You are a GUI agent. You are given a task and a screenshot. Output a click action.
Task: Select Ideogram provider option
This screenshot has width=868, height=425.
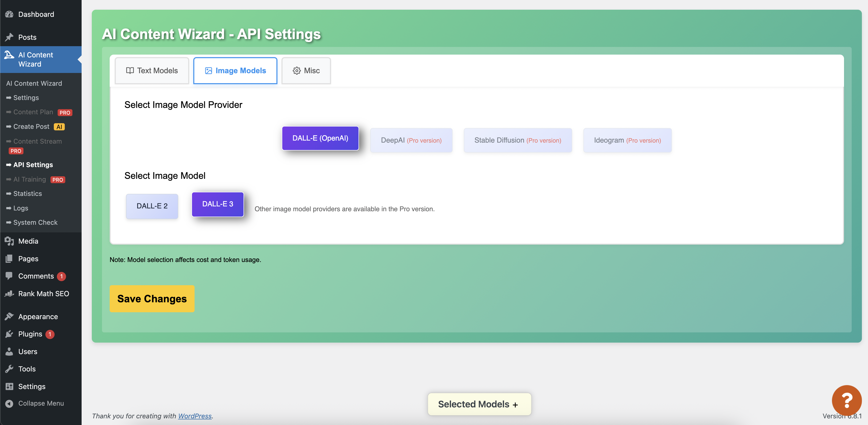pos(627,140)
